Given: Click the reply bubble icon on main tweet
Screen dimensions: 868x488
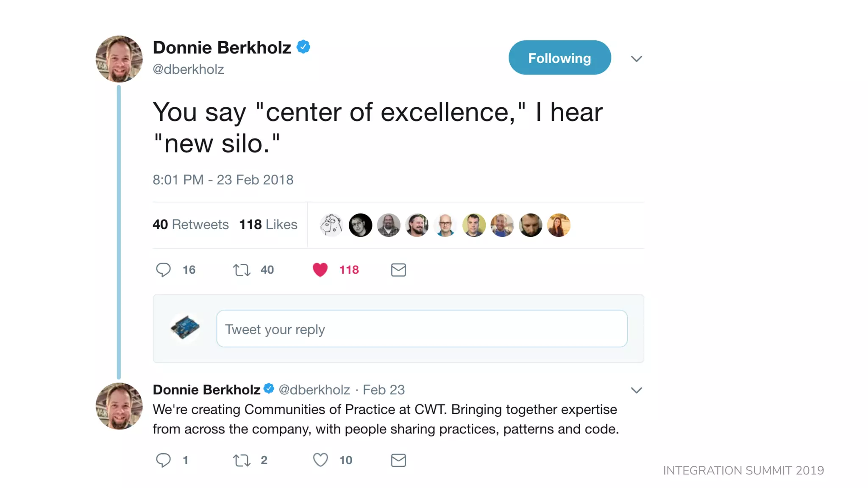Looking at the screenshot, I should [x=163, y=270].
